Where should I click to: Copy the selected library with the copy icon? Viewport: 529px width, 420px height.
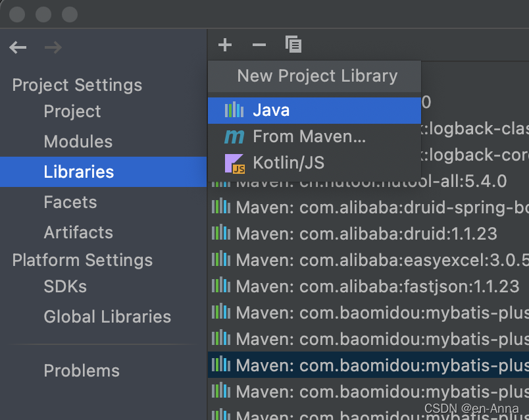[x=293, y=44]
